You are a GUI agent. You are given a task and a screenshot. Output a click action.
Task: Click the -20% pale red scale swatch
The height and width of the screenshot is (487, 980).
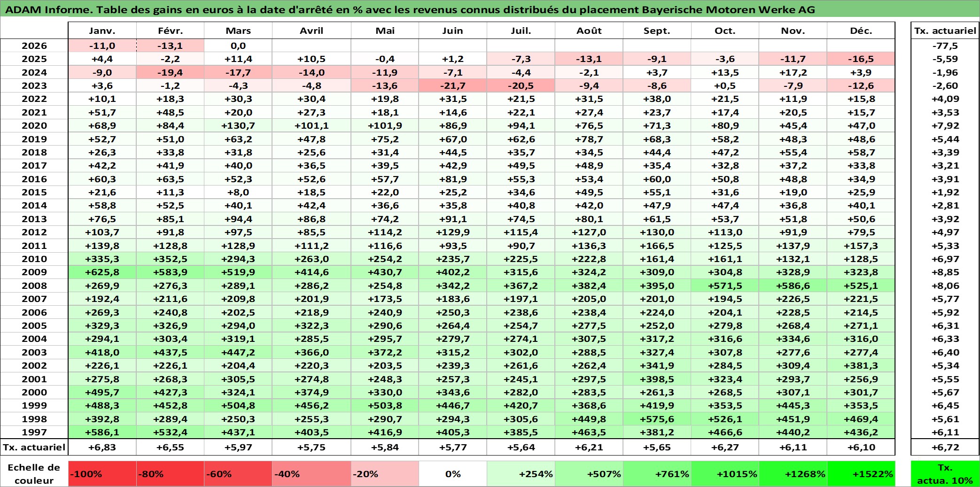click(x=385, y=473)
